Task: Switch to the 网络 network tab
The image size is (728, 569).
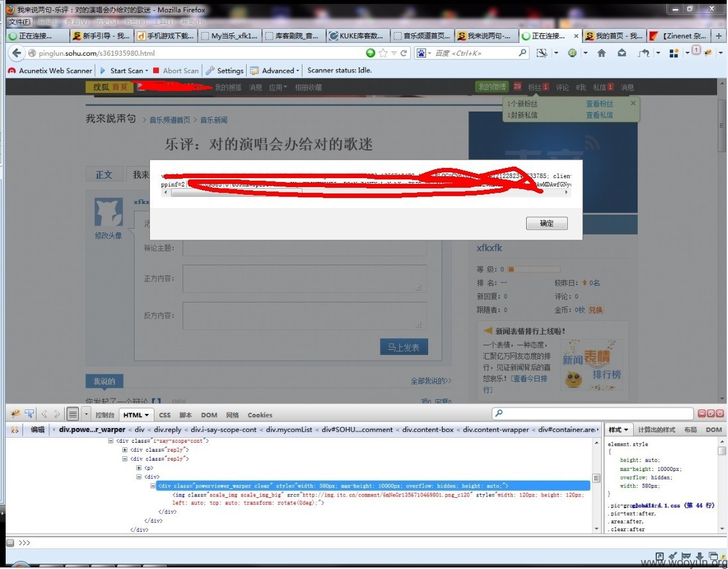Action: click(x=232, y=415)
